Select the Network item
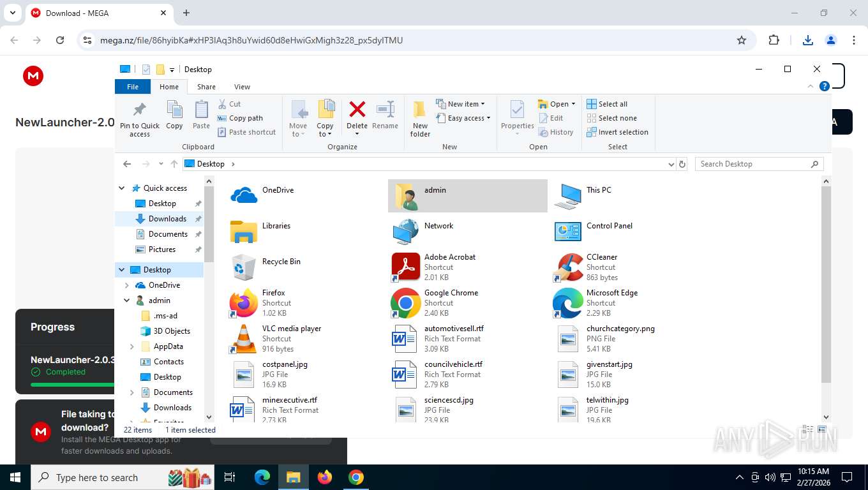 (468, 231)
